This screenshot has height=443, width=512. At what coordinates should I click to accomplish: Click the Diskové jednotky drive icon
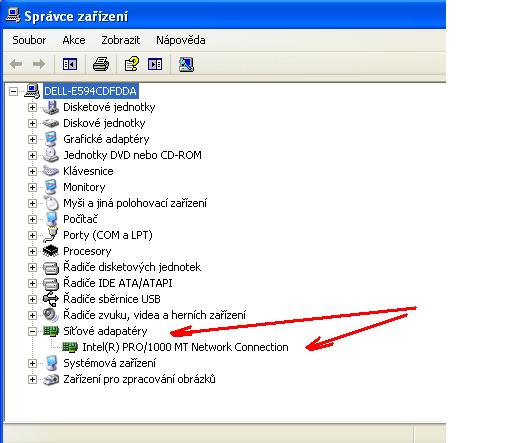51,123
